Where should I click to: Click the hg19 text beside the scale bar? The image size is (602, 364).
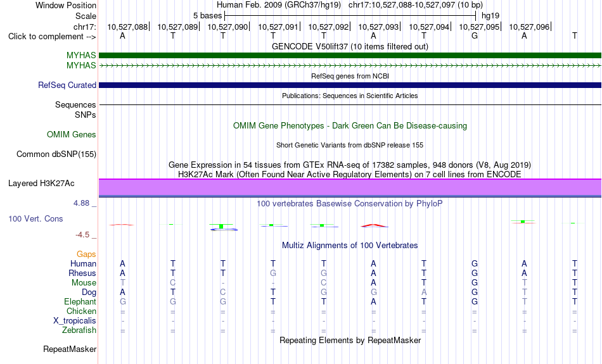pyautogui.click(x=490, y=16)
